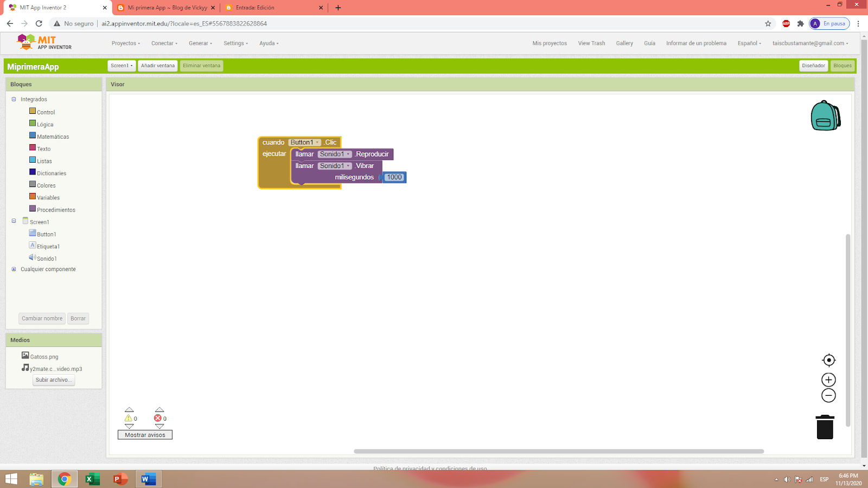Open the Settings menu

point(235,43)
